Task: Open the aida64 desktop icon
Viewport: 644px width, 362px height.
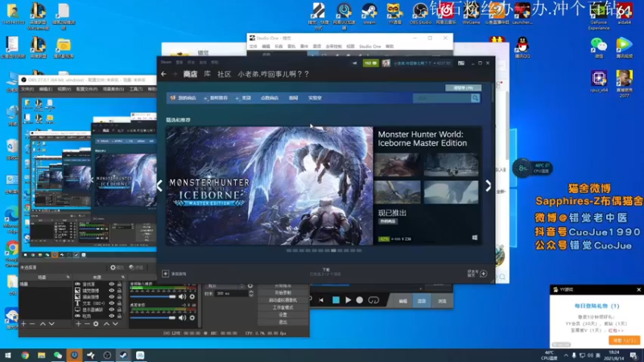Action: (x=624, y=14)
